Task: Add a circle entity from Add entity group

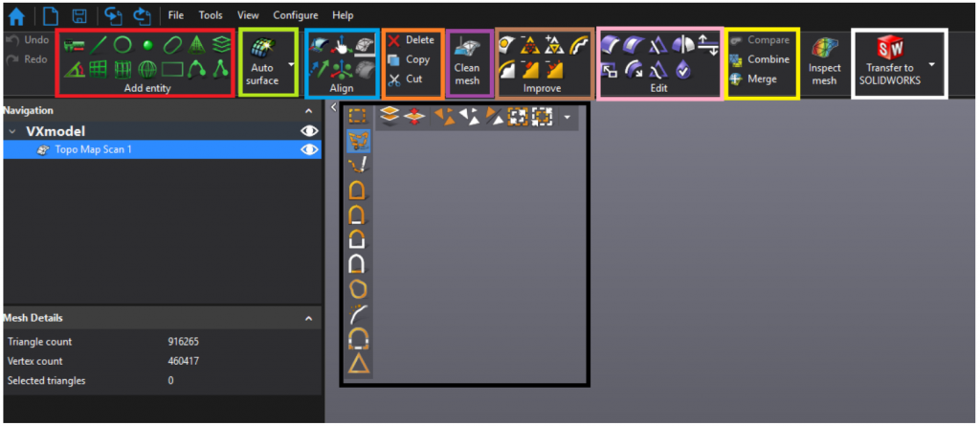Action: [x=122, y=45]
